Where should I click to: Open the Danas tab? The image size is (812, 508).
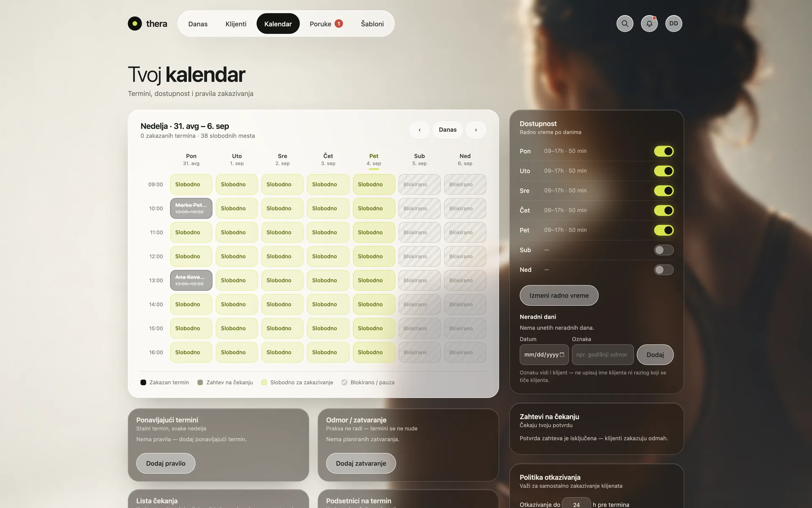[198, 24]
